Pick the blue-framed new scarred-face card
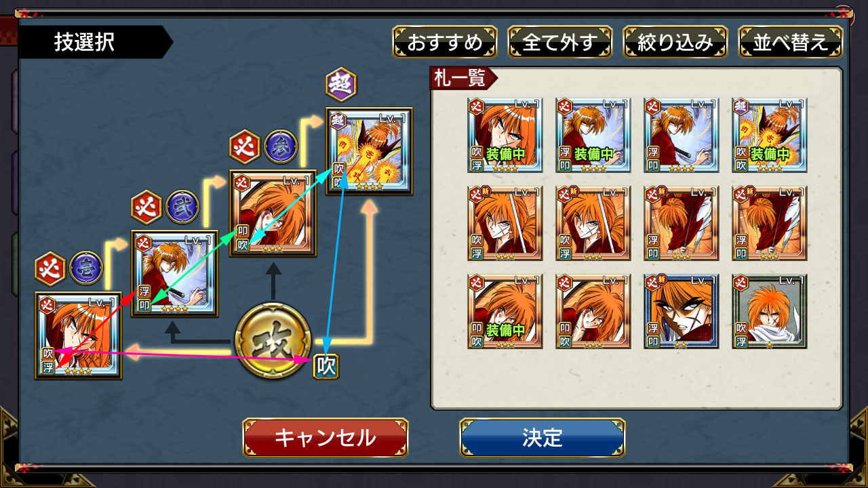The width and height of the screenshot is (868, 488). pyautogui.click(x=682, y=311)
